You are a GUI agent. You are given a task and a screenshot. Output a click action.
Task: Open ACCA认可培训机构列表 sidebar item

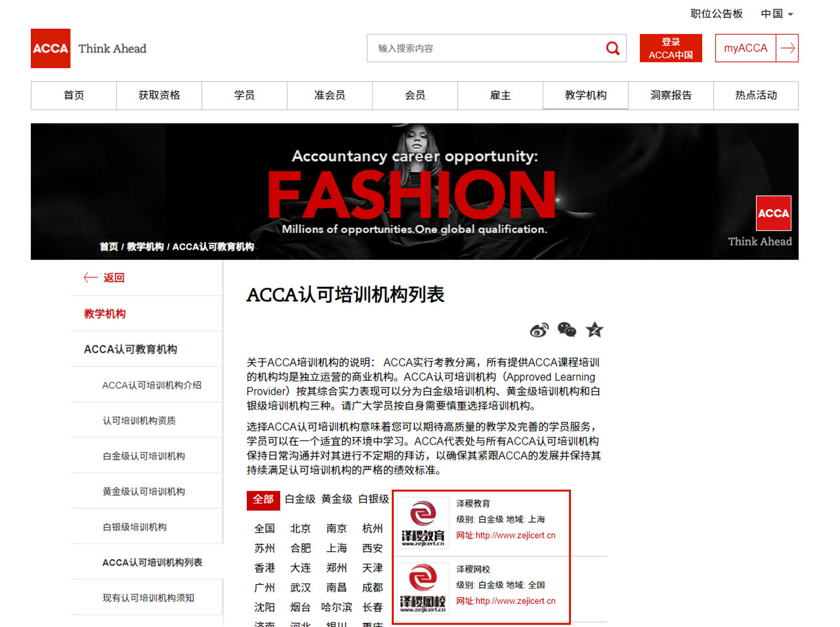click(x=152, y=563)
